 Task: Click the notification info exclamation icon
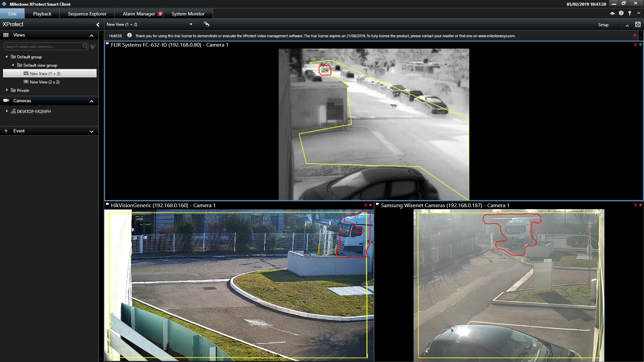pyautogui.click(x=129, y=36)
